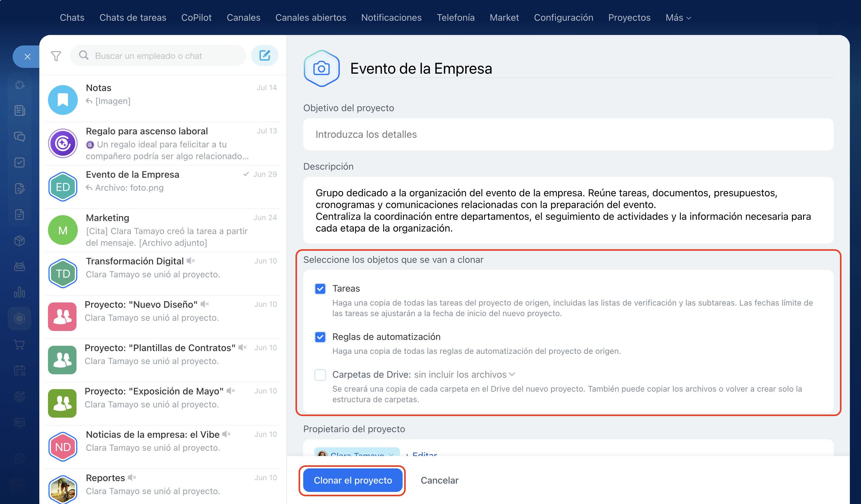Click the new chat compose icon

click(265, 55)
